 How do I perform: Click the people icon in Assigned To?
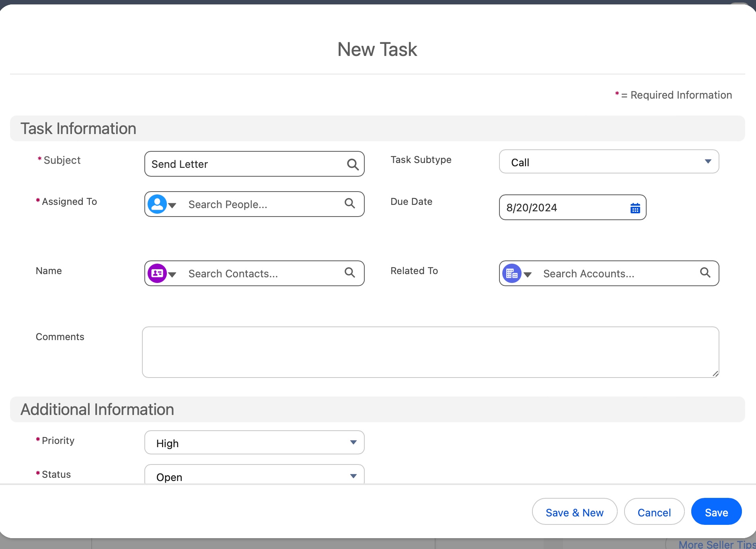[157, 204]
